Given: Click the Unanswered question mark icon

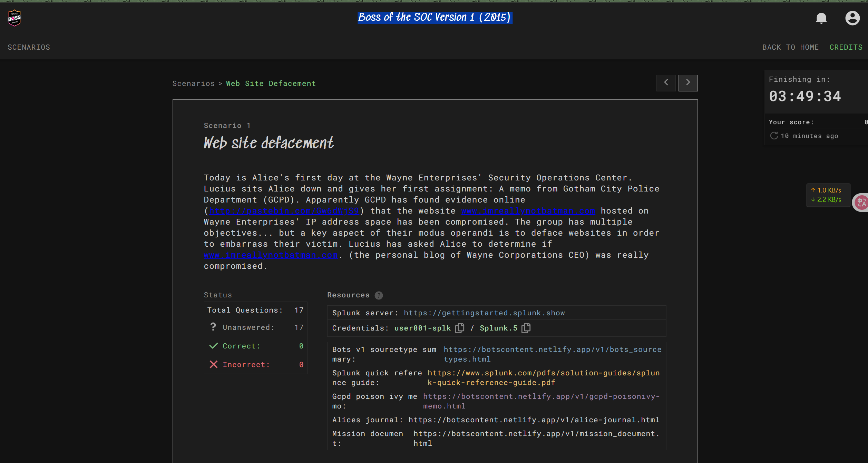Looking at the screenshot, I should [x=213, y=327].
